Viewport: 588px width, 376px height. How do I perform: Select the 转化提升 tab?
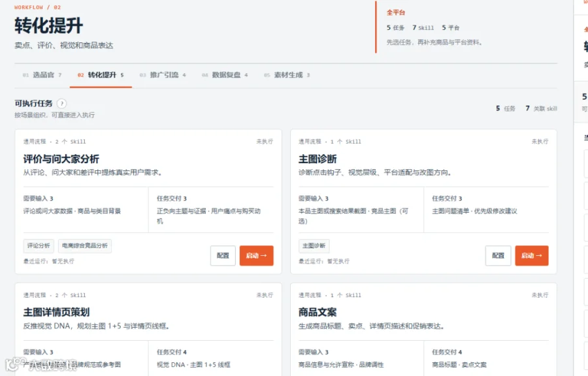pyautogui.click(x=101, y=75)
